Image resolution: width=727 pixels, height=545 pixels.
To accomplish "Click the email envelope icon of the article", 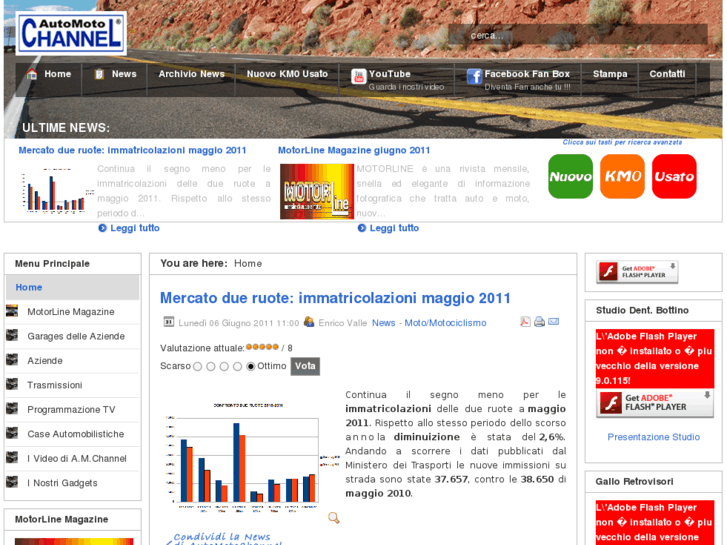I will coord(554,321).
